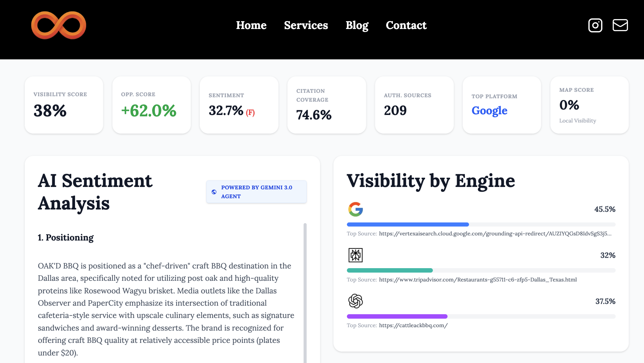
Task: Click the infinity logo in the header
Action: (58, 25)
